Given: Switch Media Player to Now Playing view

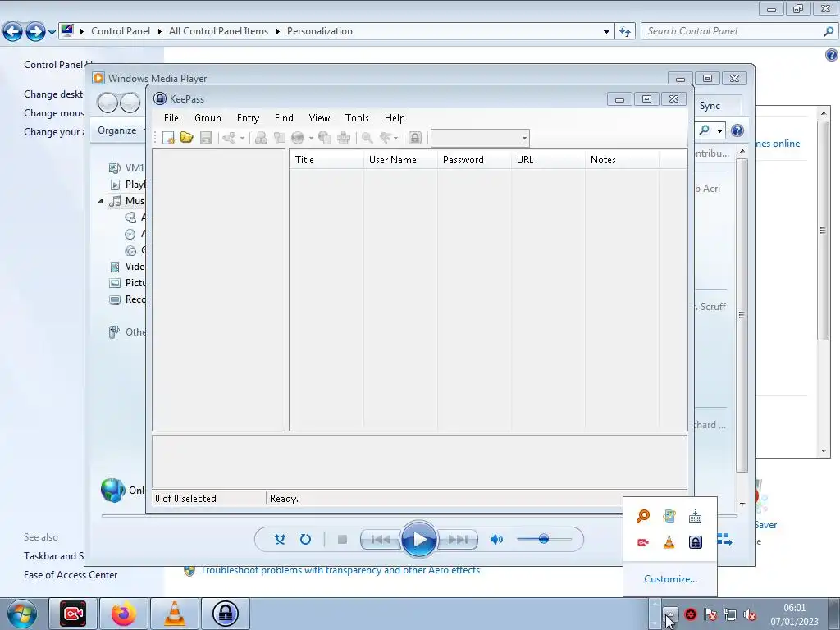Looking at the screenshot, I should coord(724,540).
